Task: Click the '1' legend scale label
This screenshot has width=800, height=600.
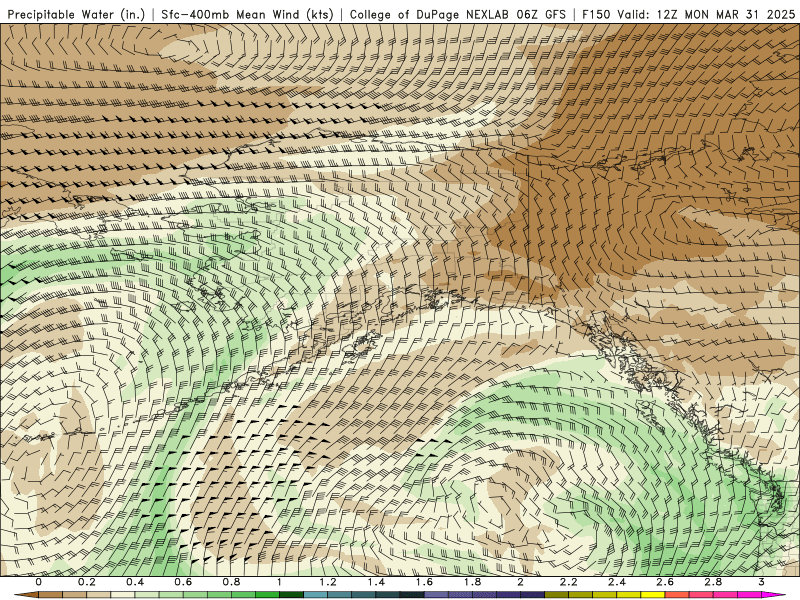Action: pyautogui.click(x=279, y=582)
